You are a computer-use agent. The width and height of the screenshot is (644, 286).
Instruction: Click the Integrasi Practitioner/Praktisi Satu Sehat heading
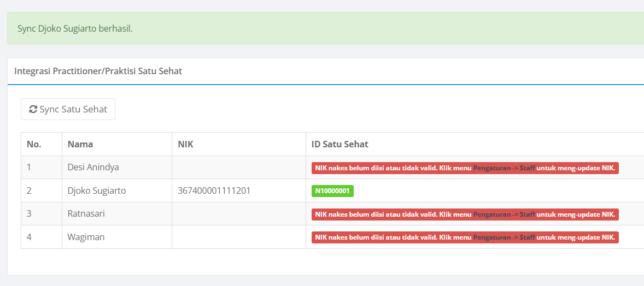click(x=98, y=71)
